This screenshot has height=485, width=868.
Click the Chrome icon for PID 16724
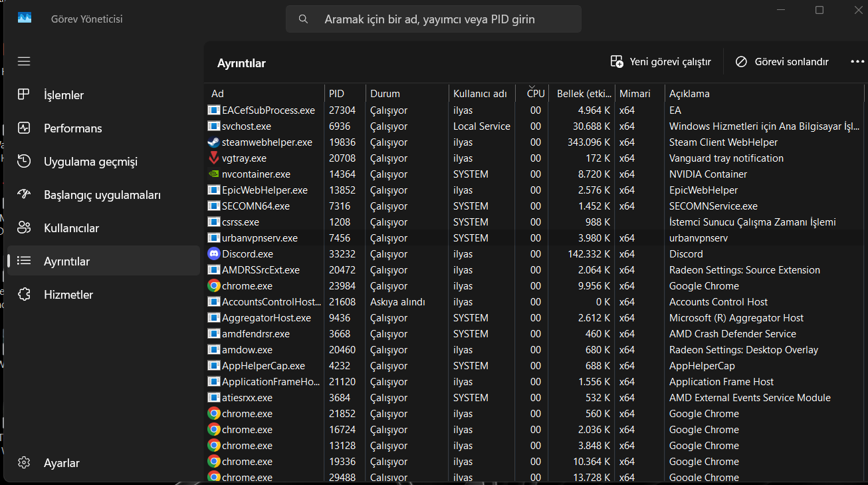[x=214, y=430]
